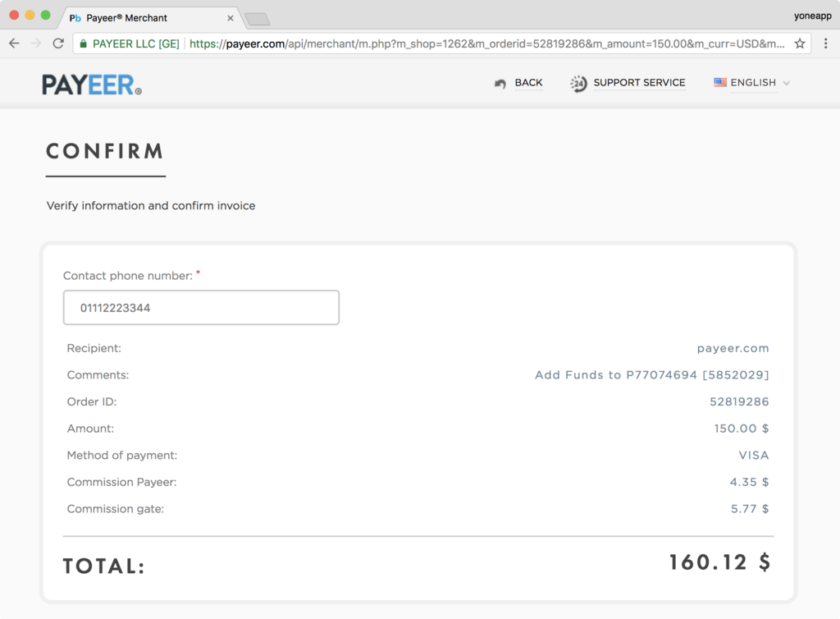This screenshot has height=619, width=840.
Task: Click 'Verify information and confirm invoice' text
Action: [151, 206]
